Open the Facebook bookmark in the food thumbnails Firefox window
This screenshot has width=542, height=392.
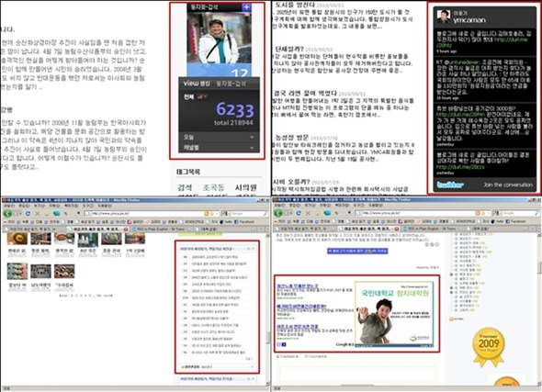click(x=244, y=222)
